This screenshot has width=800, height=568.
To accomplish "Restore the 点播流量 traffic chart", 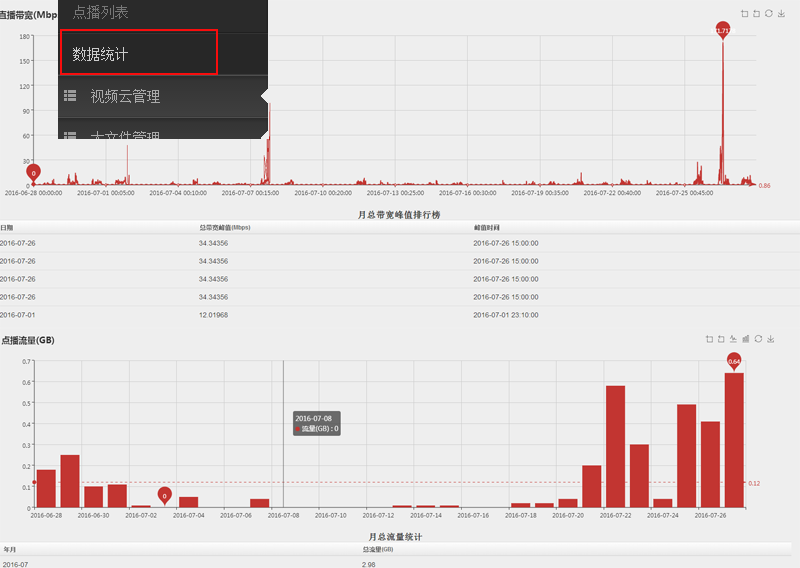I will point(758,339).
